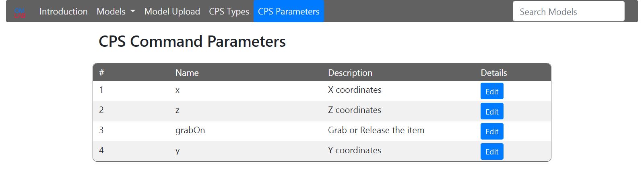The width and height of the screenshot is (644, 171).
Task: Edit the grabOn parameter
Action: coord(492,131)
